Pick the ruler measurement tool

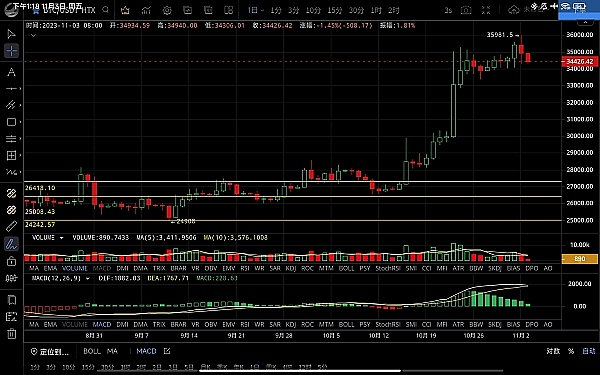(x=11, y=227)
